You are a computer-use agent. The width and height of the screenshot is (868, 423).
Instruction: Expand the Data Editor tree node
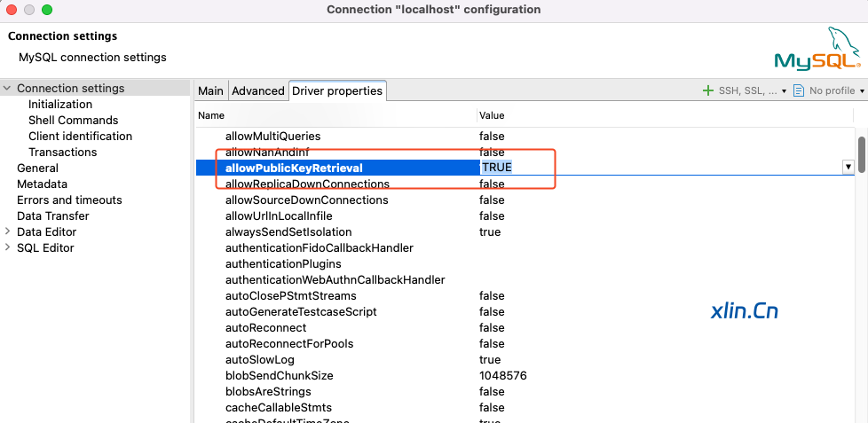(8, 232)
